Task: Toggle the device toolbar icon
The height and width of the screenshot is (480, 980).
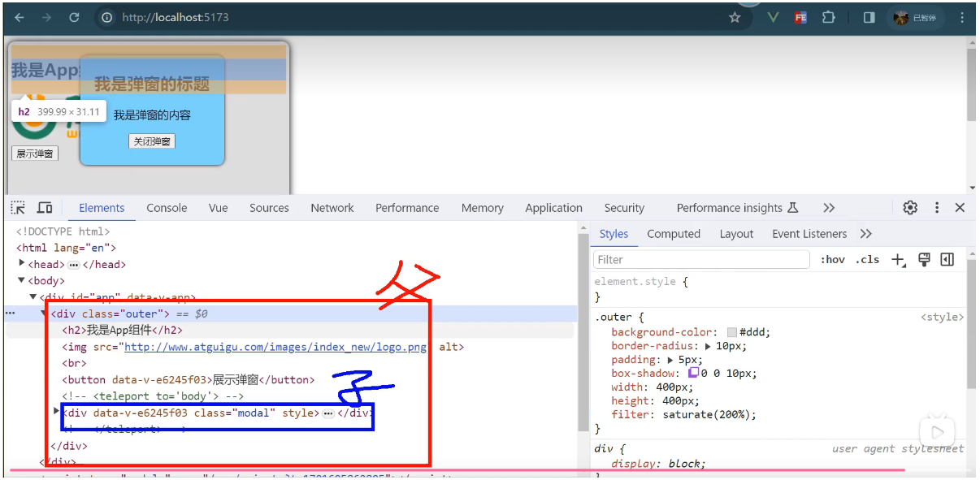Action: pyautogui.click(x=45, y=208)
